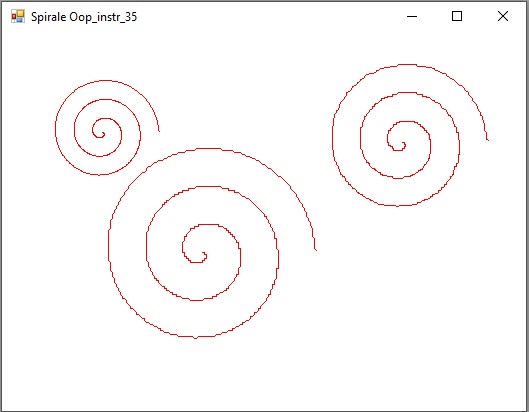Click the top-most point of the right spiral
Screen dimensions: 529x412
408,64
